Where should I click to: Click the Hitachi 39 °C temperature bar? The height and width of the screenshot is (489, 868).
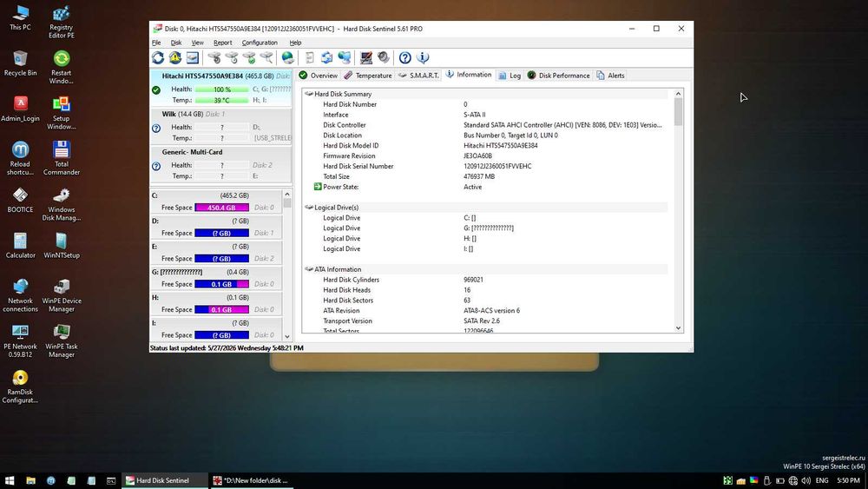tap(222, 100)
